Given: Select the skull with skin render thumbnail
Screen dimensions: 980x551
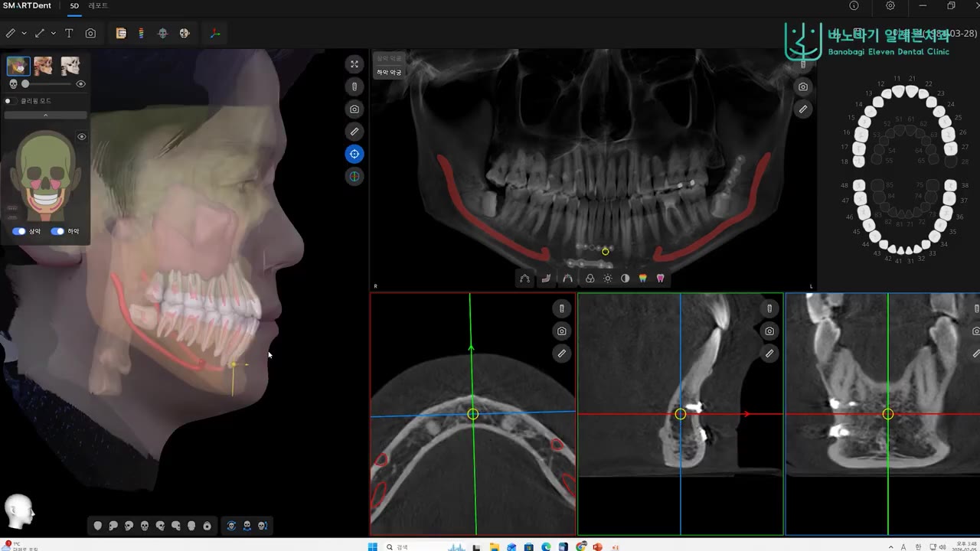Looking at the screenshot, I should tap(44, 66).
